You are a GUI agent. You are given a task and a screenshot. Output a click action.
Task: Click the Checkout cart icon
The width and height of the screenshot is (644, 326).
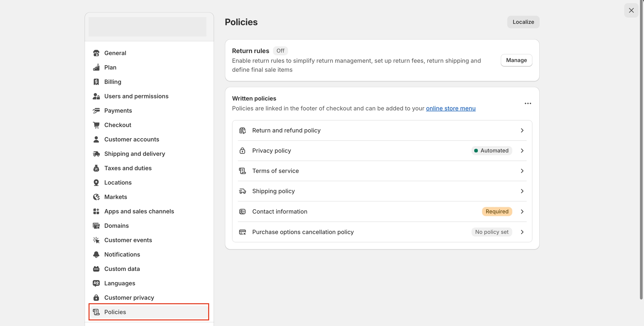pyautogui.click(x=96, y=125)
